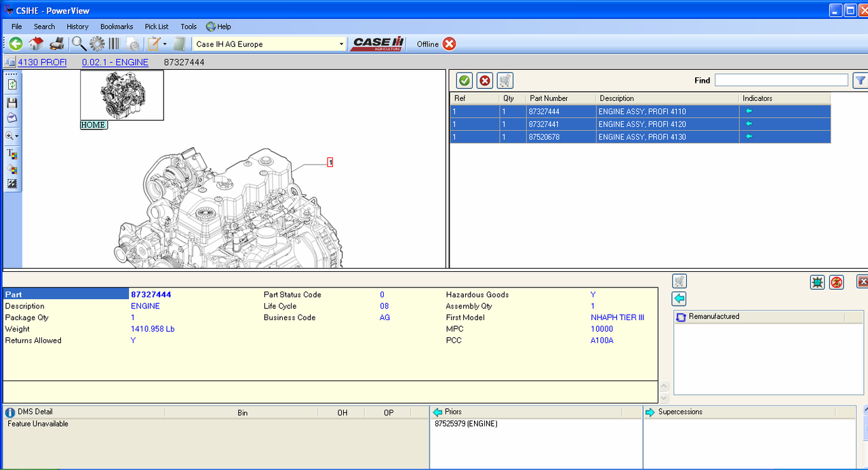Click the green Back arrow toolbar icon
This screenshot has height=470, width=868.
[x=16, y=43]
